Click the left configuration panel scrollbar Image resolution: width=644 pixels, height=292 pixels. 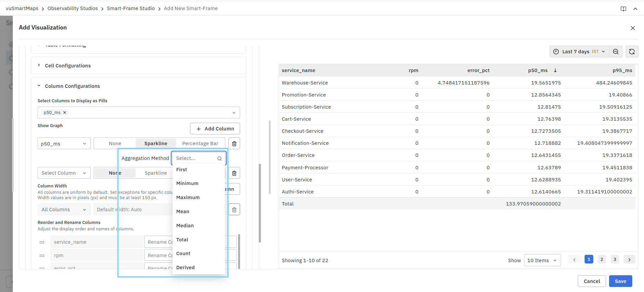point(260,203)
